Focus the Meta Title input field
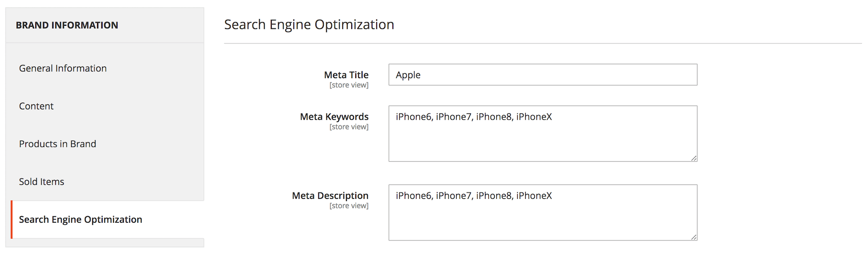 coord(542,75)
